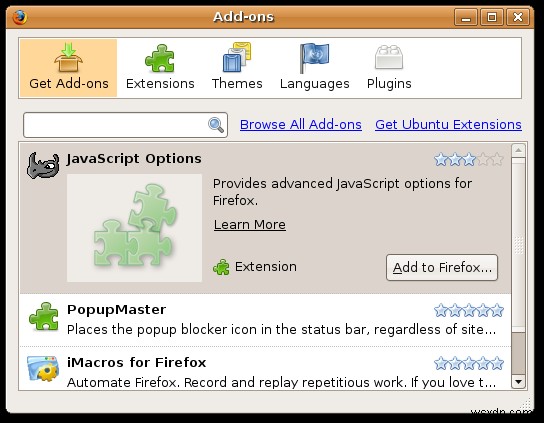Click the 'Extension' type label
Viewport: 544px width, 423px height.
click(266, 267)
